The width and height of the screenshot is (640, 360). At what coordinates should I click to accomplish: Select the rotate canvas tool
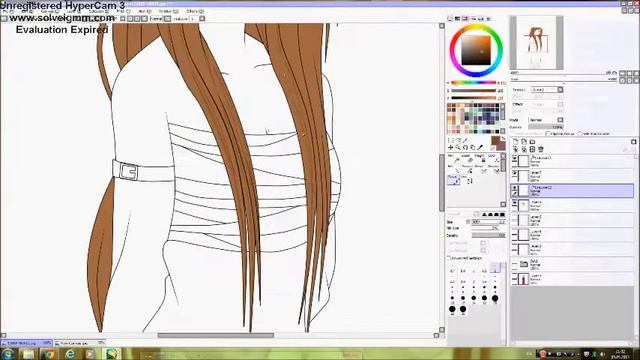(465, 147)
